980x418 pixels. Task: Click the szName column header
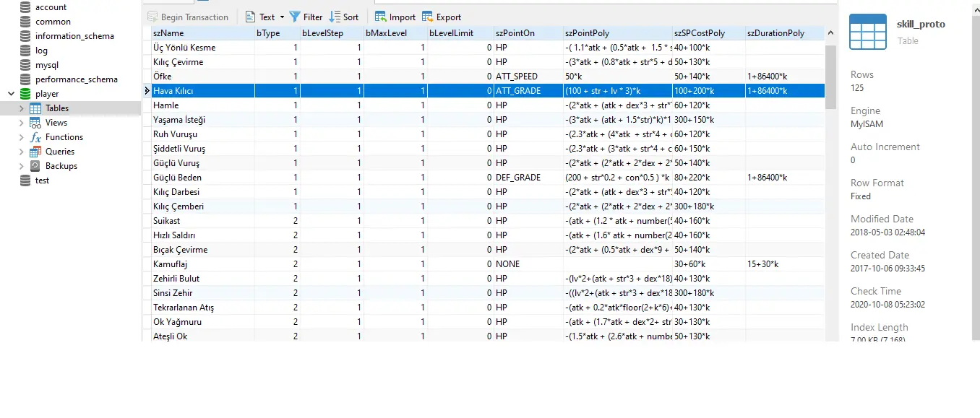tap(168, 33)
